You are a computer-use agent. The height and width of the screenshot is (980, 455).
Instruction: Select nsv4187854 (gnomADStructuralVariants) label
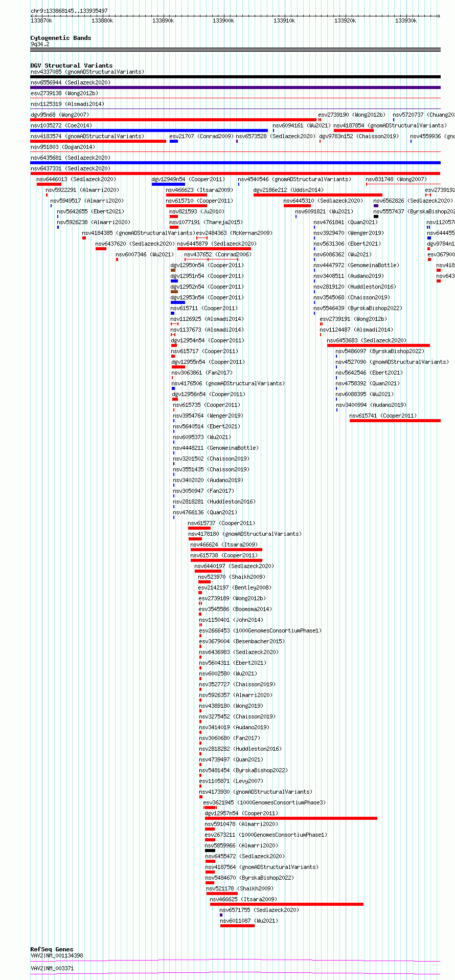pos(390,125)
